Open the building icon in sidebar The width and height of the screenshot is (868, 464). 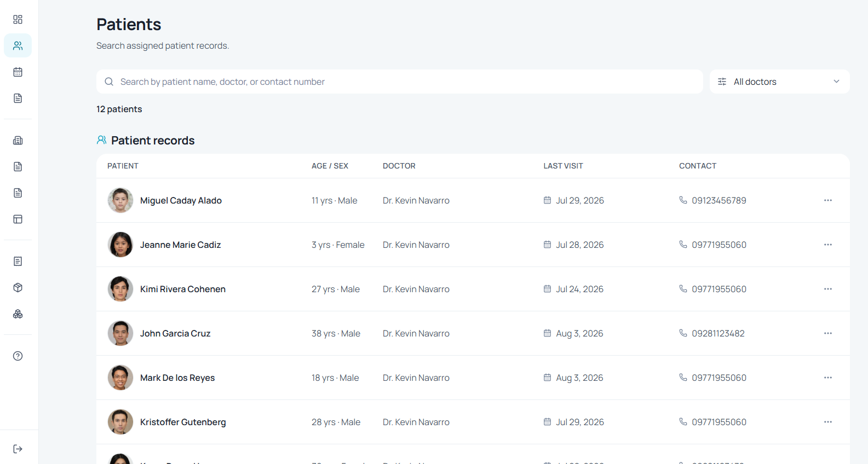click(x=18, y=140)
